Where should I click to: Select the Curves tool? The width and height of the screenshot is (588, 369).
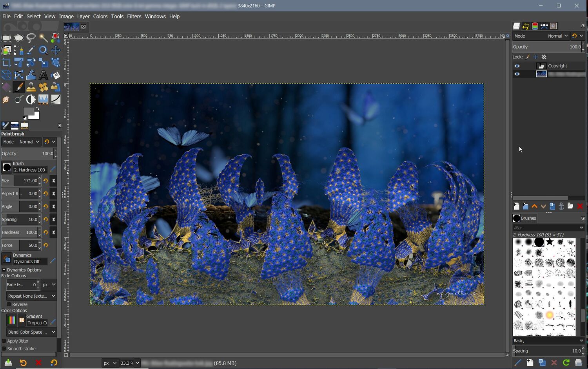point(56,100)
